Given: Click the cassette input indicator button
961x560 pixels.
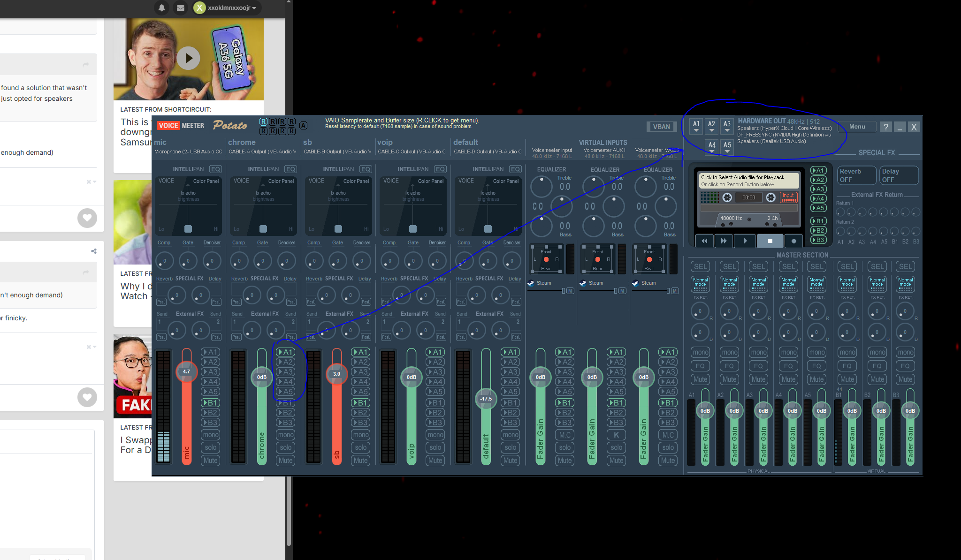Looking at the screenshot, I should (789, 197).
